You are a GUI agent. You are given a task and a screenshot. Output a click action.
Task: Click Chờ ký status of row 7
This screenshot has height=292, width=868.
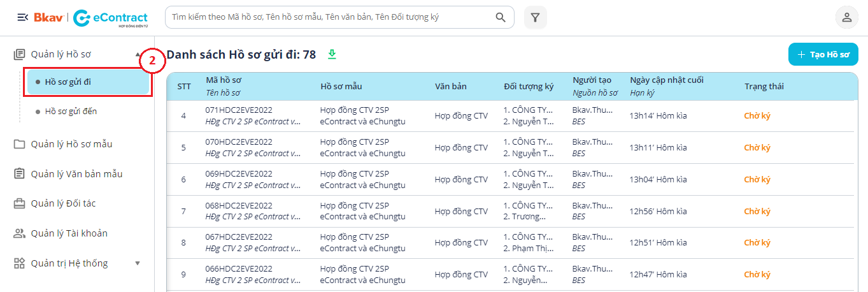click(x=757, y=211)
